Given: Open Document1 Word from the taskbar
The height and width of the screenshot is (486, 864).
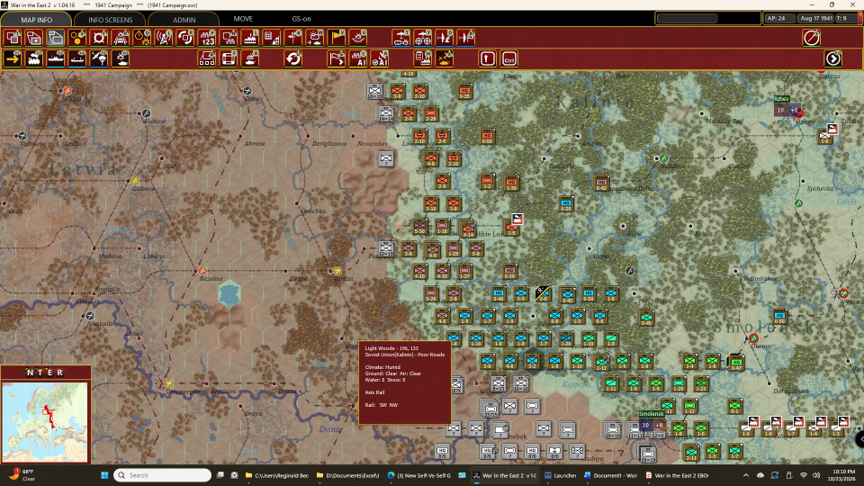Looking at the screenshot, I should tap(610, 475).
